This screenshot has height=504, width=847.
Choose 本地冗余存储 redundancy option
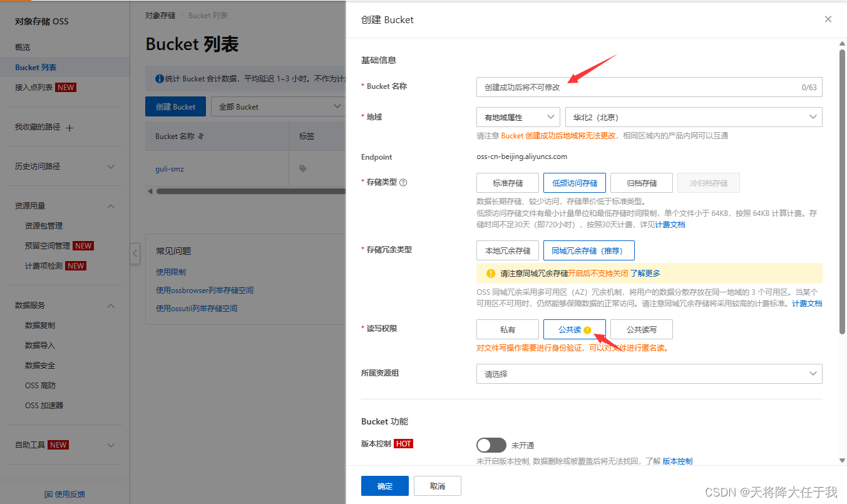coord(508,250)
